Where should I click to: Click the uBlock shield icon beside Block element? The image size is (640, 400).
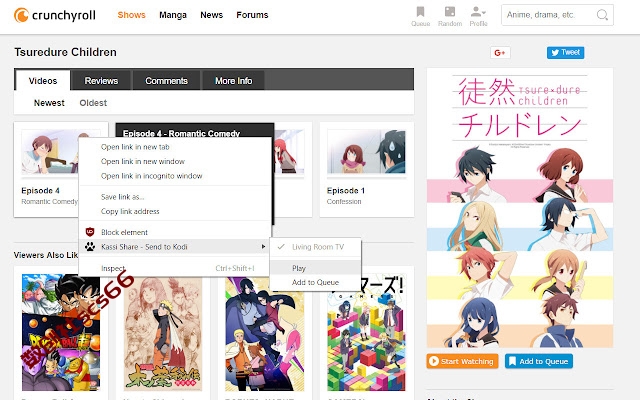[x=90, y=232]
